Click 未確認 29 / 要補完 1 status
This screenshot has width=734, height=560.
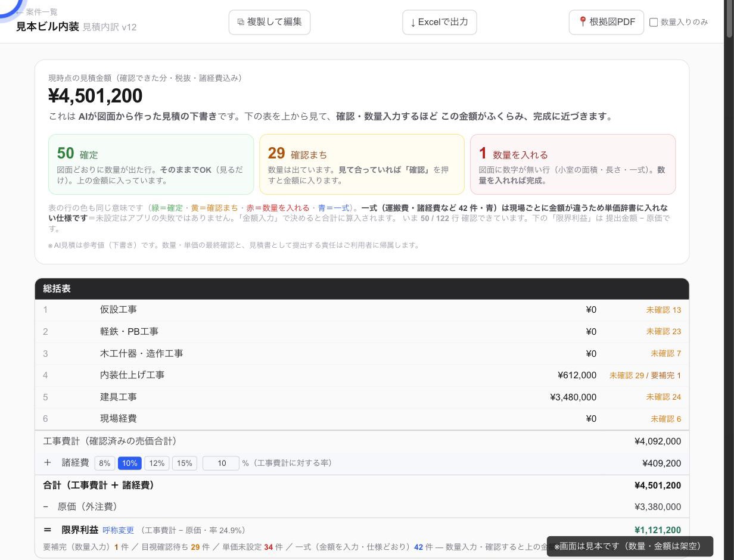645,375
